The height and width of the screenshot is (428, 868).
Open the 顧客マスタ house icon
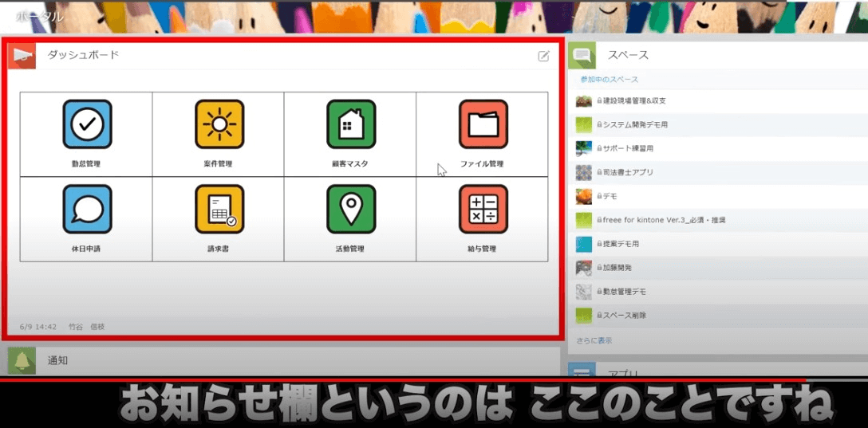tap(351, 124)
